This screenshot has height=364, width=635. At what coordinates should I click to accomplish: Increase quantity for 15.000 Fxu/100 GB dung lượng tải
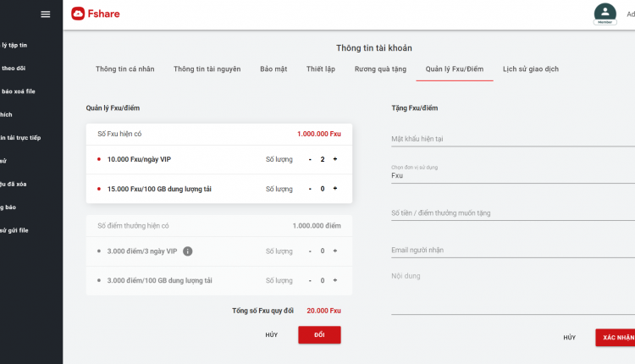coord(335,189)
